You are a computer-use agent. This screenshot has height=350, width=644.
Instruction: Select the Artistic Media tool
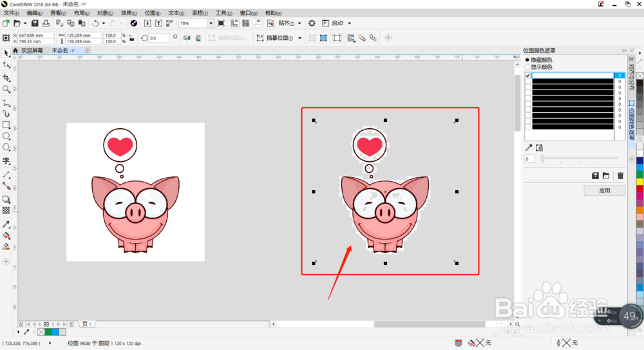pyautogui.click(x=6, y=113)
